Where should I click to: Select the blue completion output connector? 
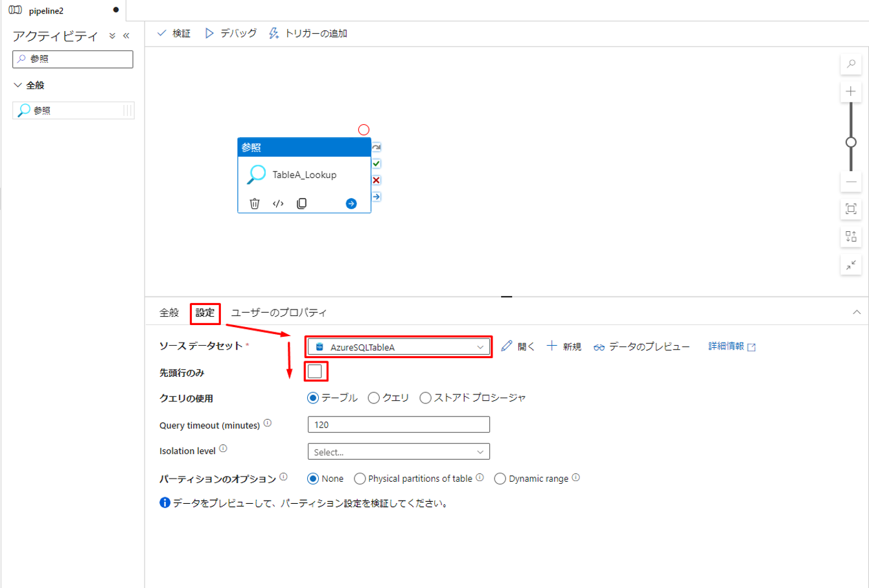coord(377,196)
